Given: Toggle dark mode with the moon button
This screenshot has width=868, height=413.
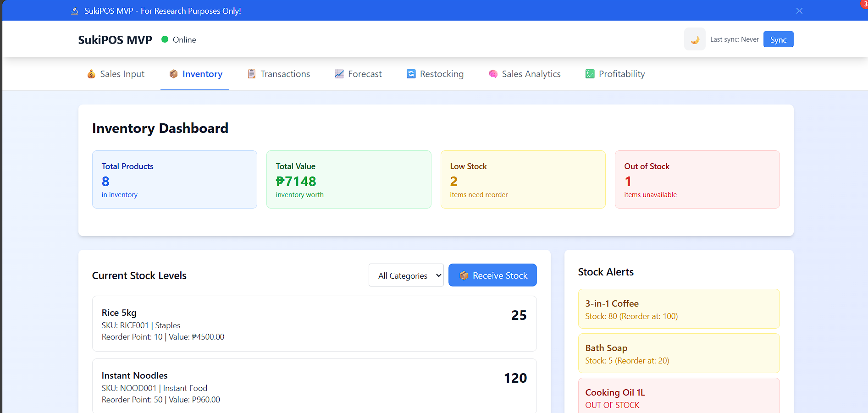Looking at the screenshot, I should pos(695,39).
